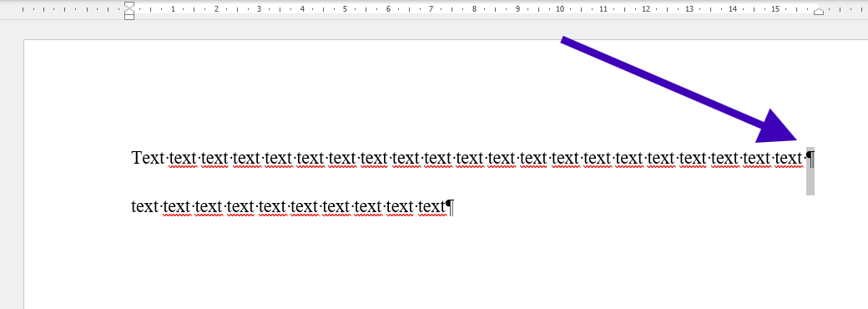The image size is (868, 309).
Task: Click ruler number 11
Action: point(603,9)
